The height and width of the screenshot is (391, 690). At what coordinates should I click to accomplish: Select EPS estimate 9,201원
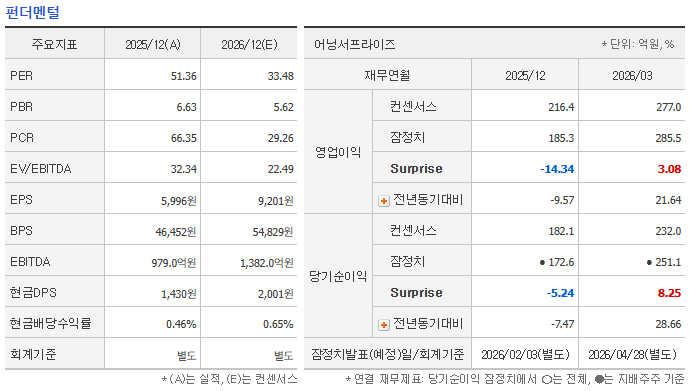click(275, 201)
